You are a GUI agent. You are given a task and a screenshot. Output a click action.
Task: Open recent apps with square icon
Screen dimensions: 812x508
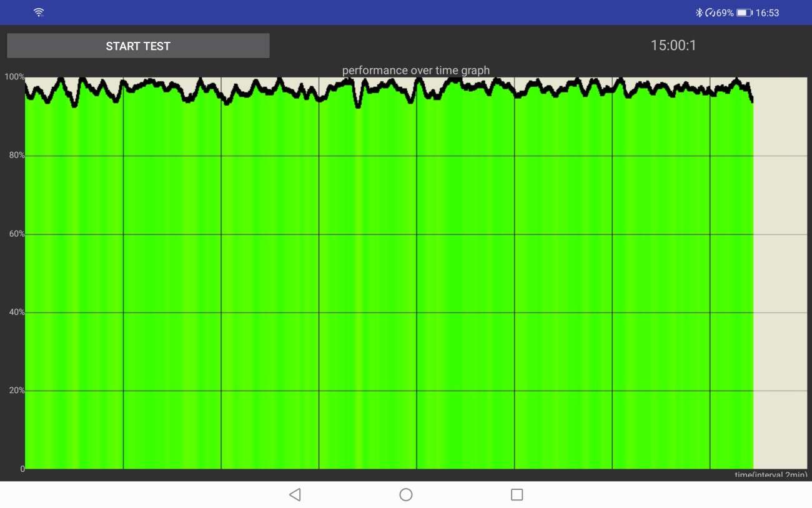pyautogui.click(x=517, y=495)
